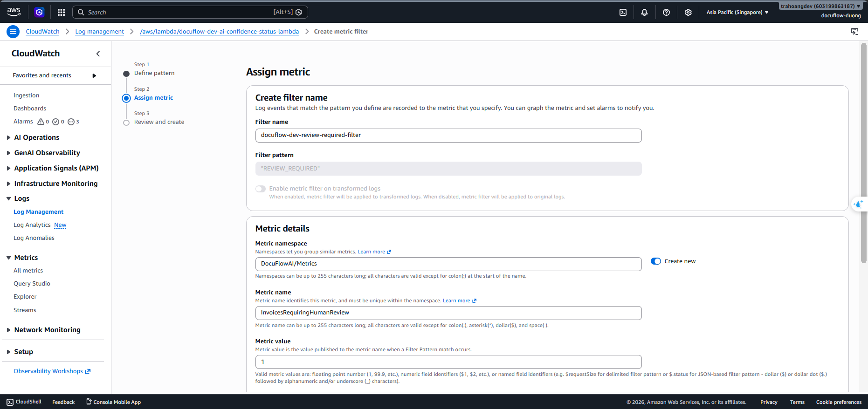Open Explorer in the sidebar
The height and width of the screenshot is (409, 868).
pyautogui.click(x=25, y=297)
